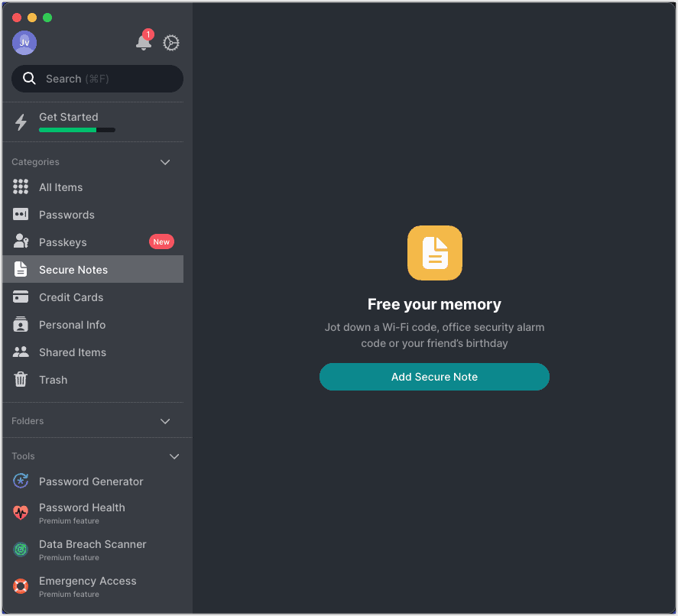Select Passkeys in the sidebar
Viewport: 678px width, 616px height.
[93, 242]
